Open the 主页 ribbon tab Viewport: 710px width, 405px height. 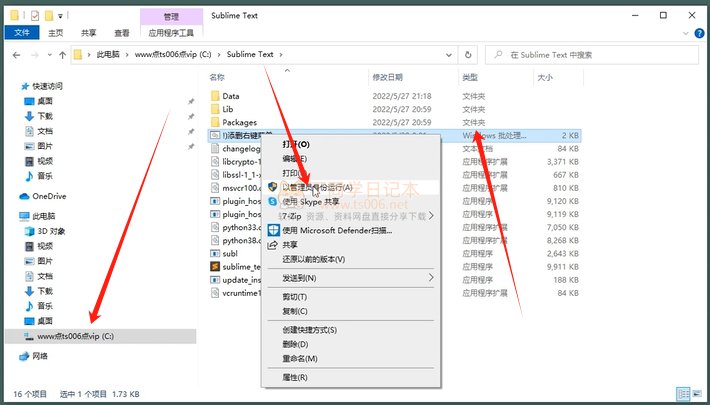point(56,33)
